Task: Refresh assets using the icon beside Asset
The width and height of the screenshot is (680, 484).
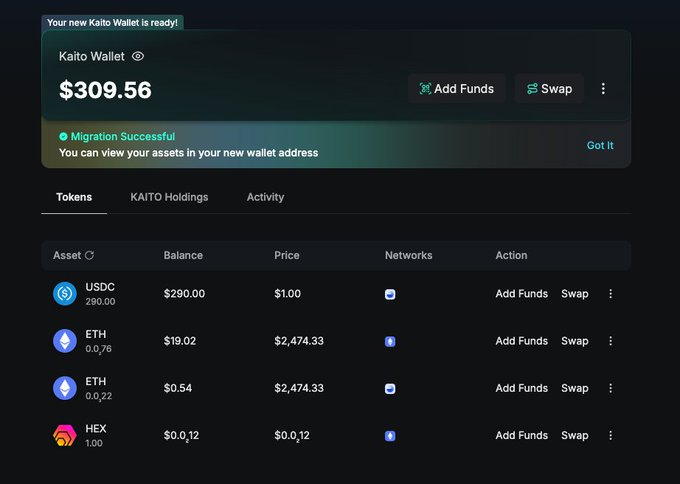Action: click(x=89, y=255)
